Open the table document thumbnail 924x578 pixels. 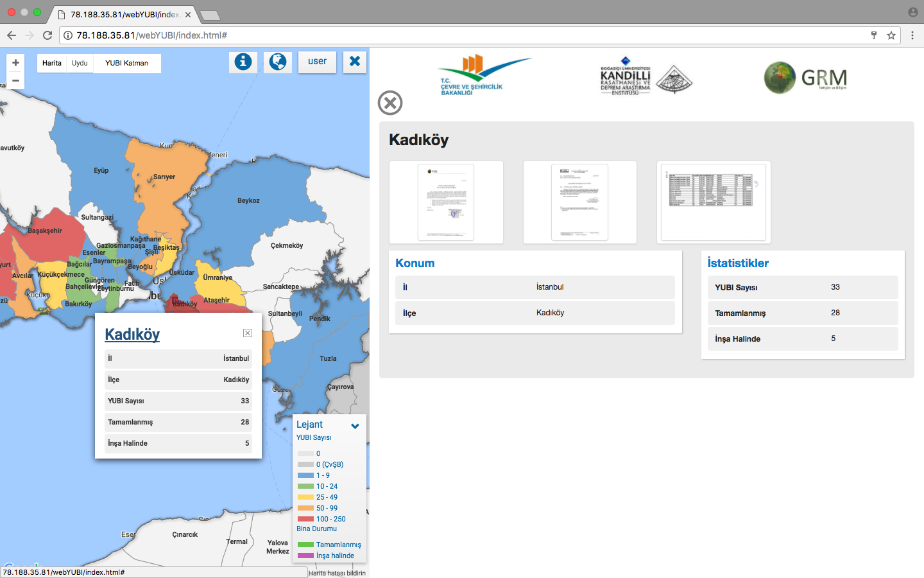714,202
